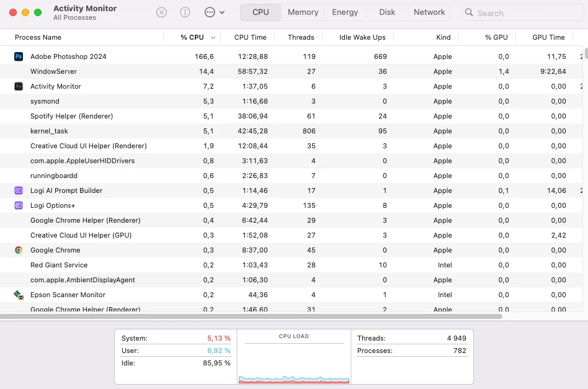
Task: Click the Logi AI Prompt Builder icon
Action: [19, 190]
